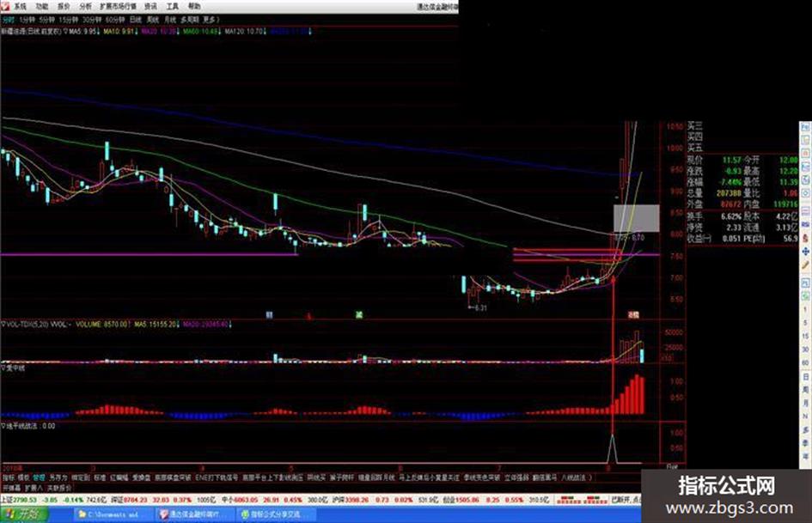
Task: Switch to 5分钟 period tab
Action: tap(46, 20)
